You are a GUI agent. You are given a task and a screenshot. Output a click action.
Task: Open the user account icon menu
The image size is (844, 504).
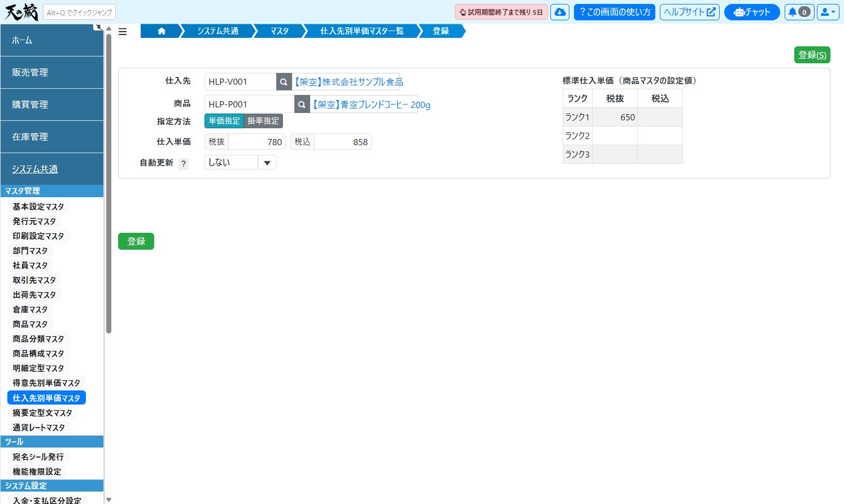[828, 12]
